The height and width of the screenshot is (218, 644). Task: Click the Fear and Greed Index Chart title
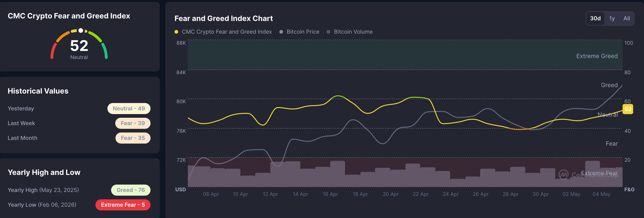(224, 18)
